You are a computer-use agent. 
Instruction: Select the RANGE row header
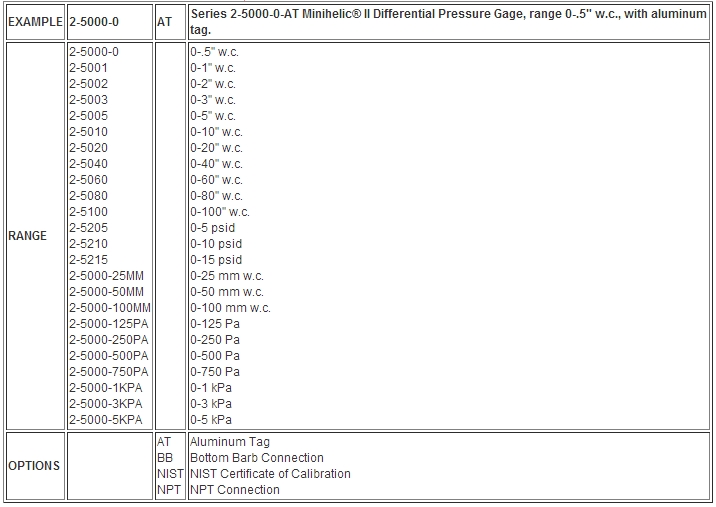27,236
